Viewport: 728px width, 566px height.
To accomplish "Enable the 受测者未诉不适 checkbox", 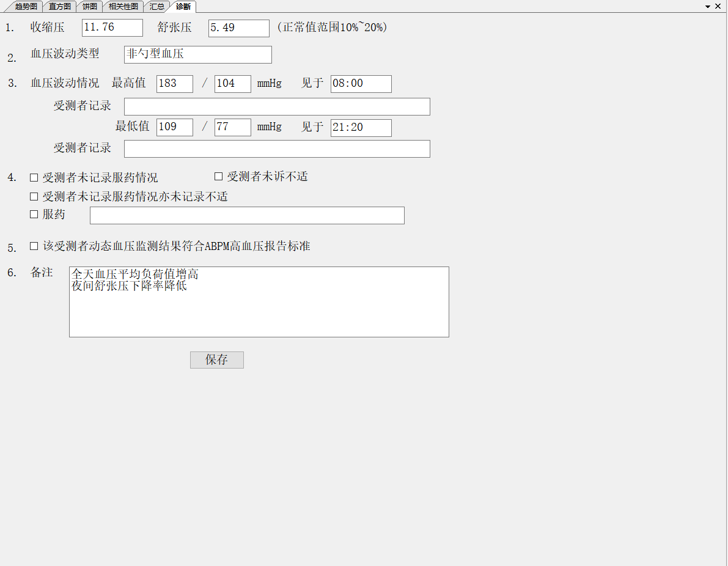I will (x=218, y=177).
